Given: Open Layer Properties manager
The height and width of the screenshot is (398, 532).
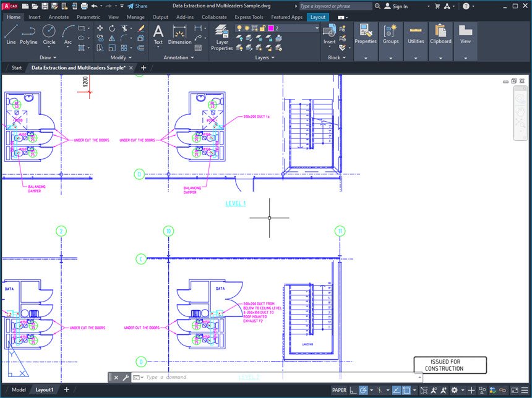Looking at the screenshot, I should [222, 37].
